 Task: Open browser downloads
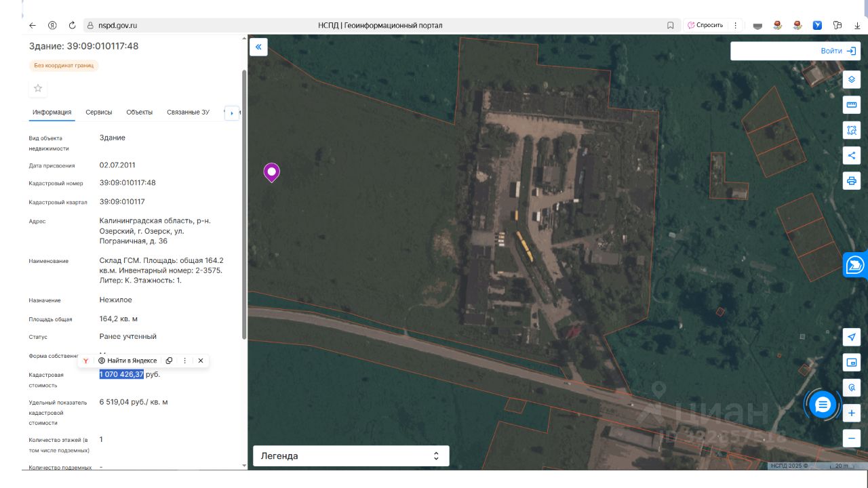857,25
